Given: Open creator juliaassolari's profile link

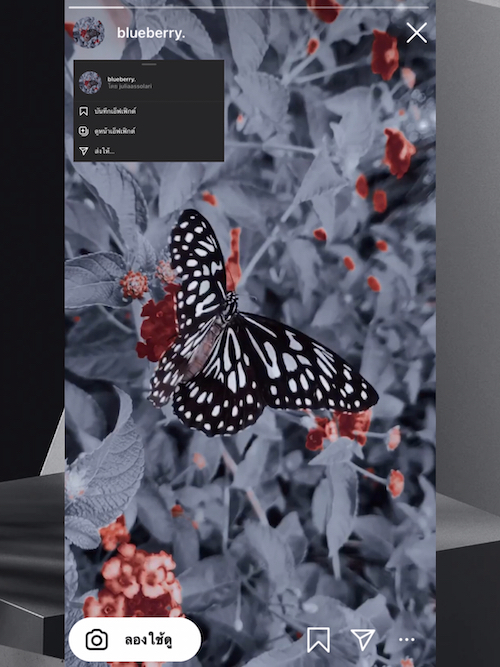Looking at the screenshot, I should [130, 86].
